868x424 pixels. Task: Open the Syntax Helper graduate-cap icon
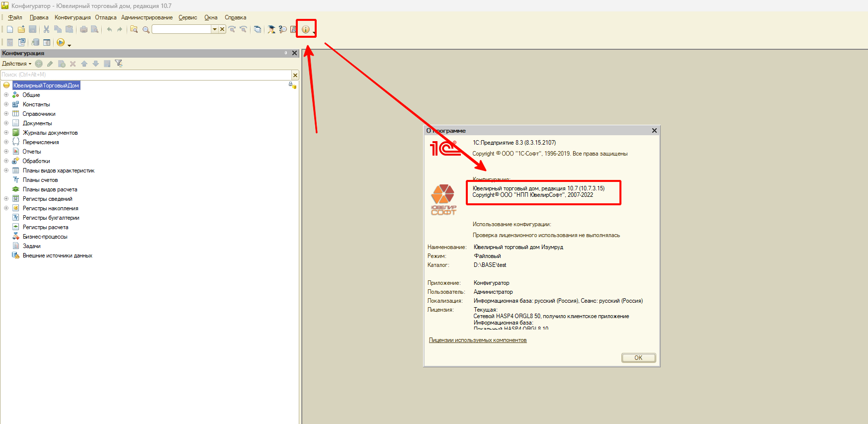(271, 29)
